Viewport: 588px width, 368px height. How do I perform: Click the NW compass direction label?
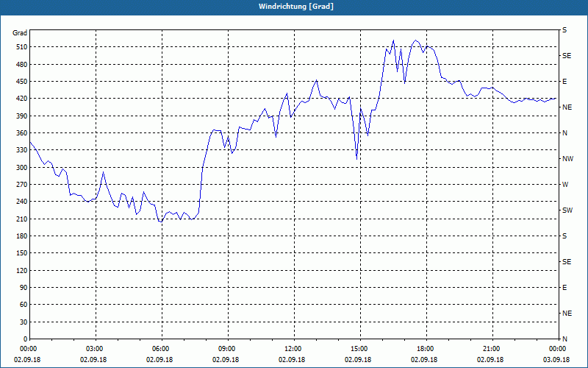pos(567,159)
